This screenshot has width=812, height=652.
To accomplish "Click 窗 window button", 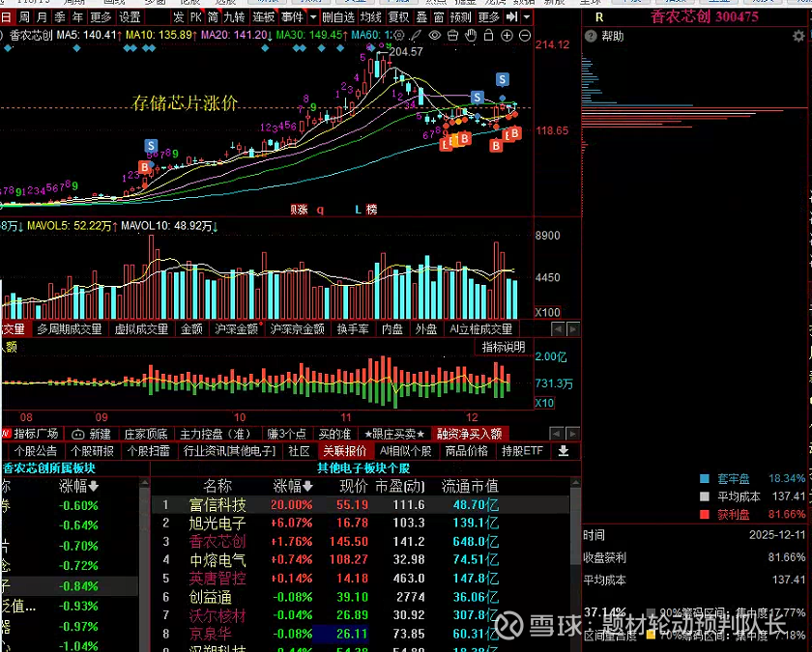I will pyautogui.click(x=439, y=17).
